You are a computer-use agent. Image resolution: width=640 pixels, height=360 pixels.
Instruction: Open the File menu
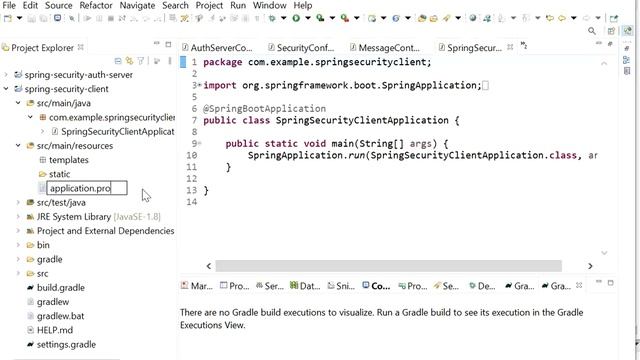point(9,6)
